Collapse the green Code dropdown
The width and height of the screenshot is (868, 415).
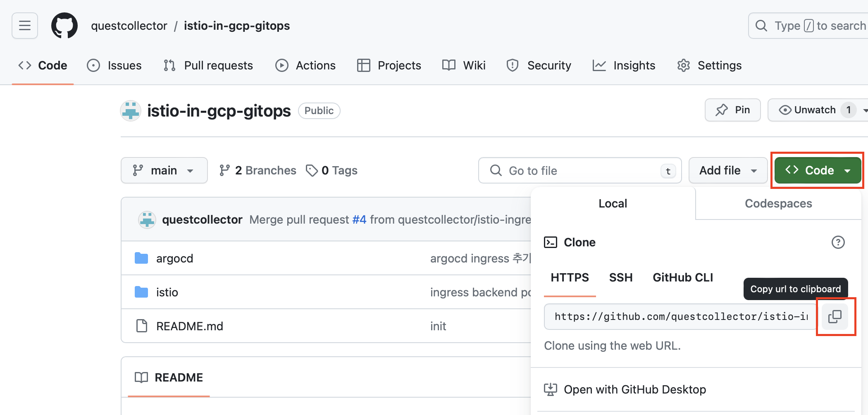(818, 170)
